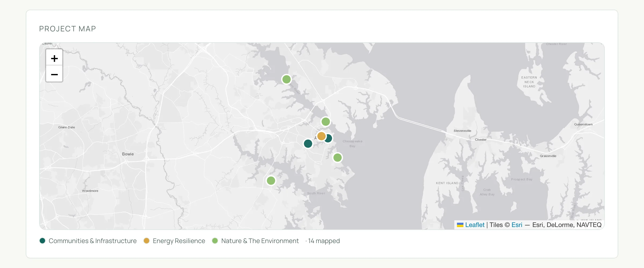This screenshot has height=268, width=644.
Task: Click the "South River" map label
Action: click(x=316, y=193)
